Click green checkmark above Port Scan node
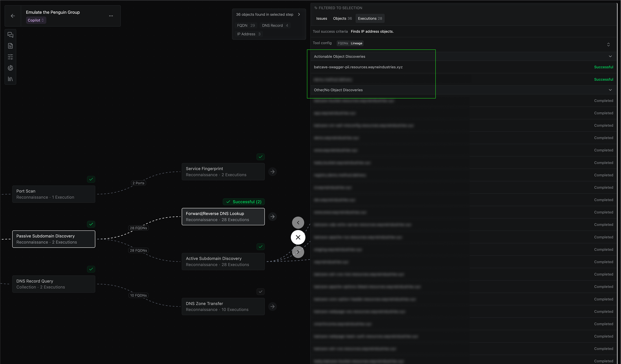 (x=91, y=179)
